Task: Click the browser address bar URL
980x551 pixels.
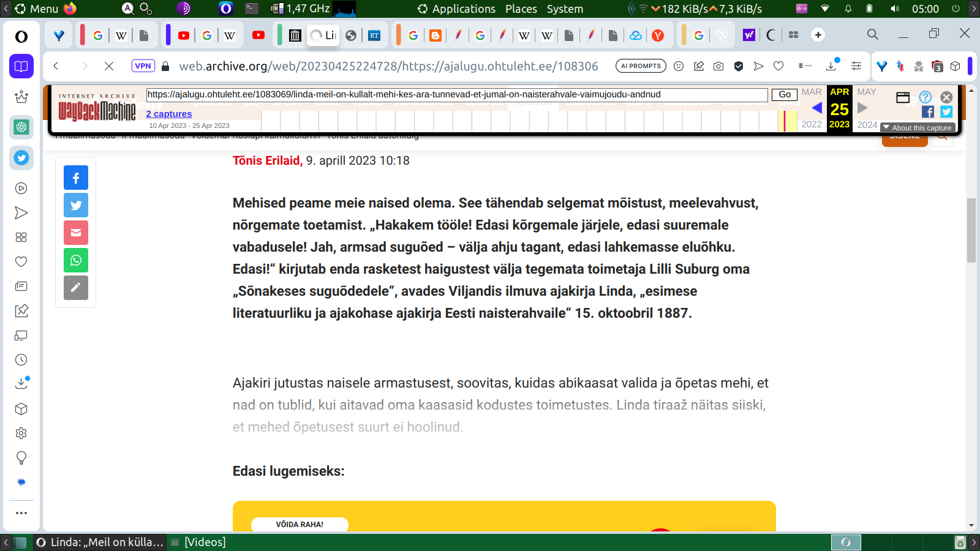Action: click(x=388, y=66)
